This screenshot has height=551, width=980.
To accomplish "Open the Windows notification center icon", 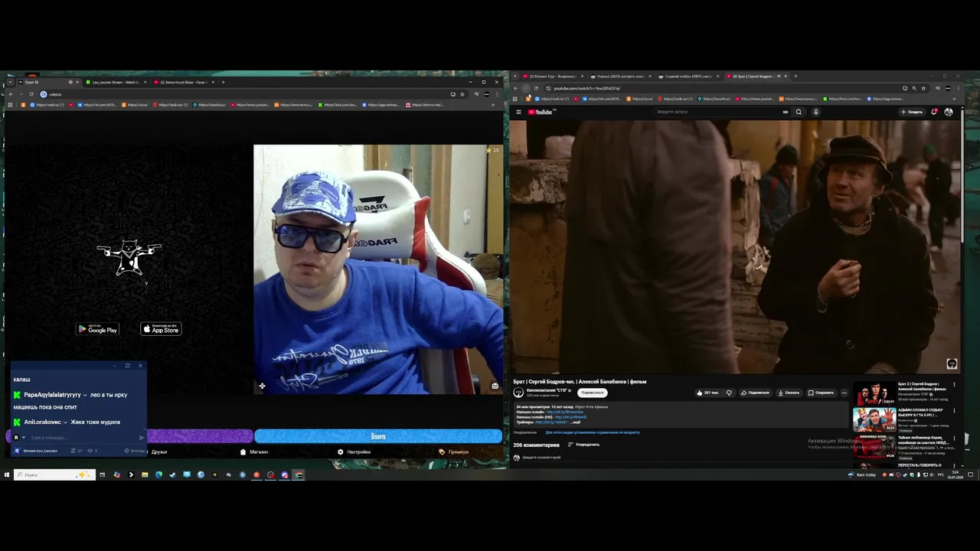I will (970, 474).
